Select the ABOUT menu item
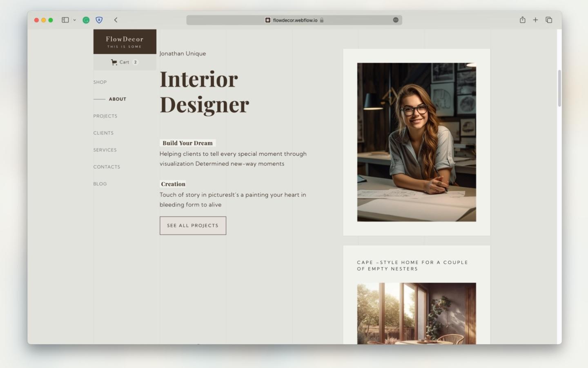This screenshot has height=368, width=588. click(117, 99)
